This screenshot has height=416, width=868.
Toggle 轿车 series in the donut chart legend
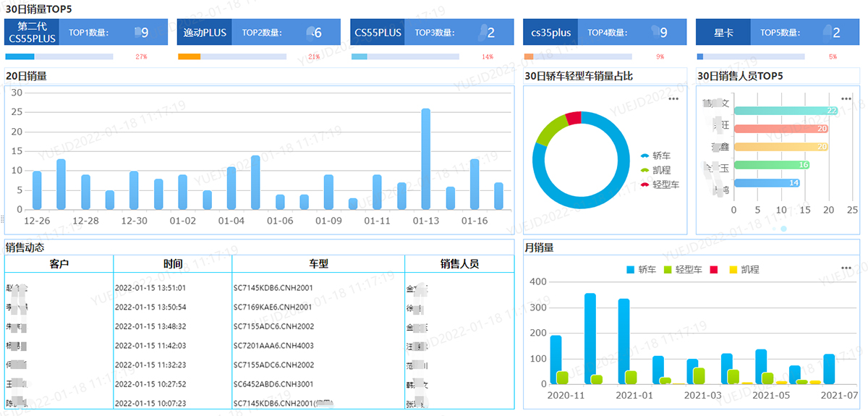click(655, 156)
